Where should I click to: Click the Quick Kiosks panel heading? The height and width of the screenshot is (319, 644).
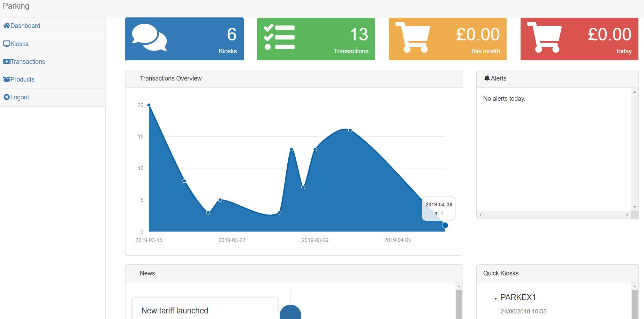[x=501, y=273]
